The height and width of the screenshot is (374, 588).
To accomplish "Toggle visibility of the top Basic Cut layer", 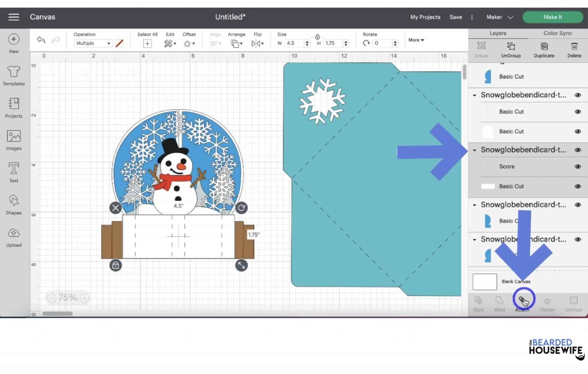I will click(x=578, y=76).
